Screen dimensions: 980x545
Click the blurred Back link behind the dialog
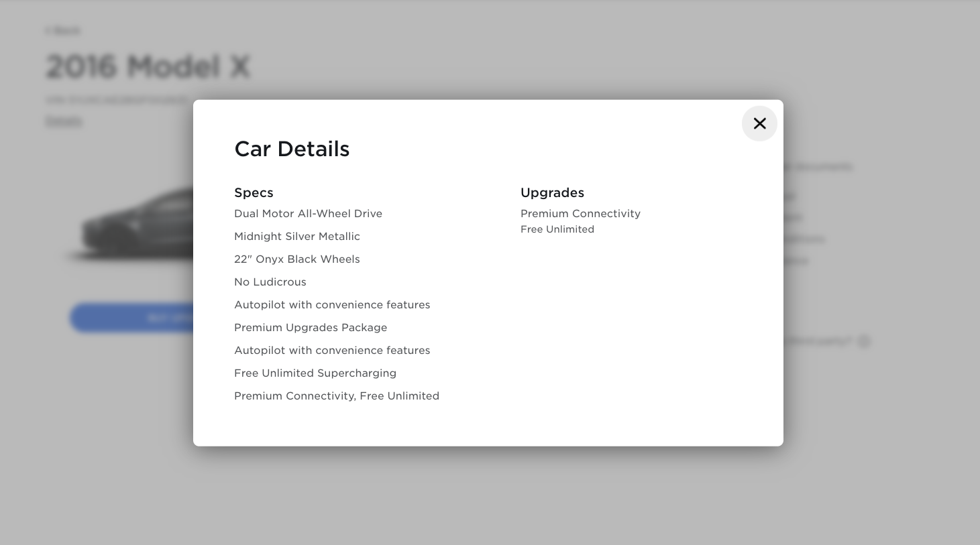pyautogui.click(x=64, y=31)
